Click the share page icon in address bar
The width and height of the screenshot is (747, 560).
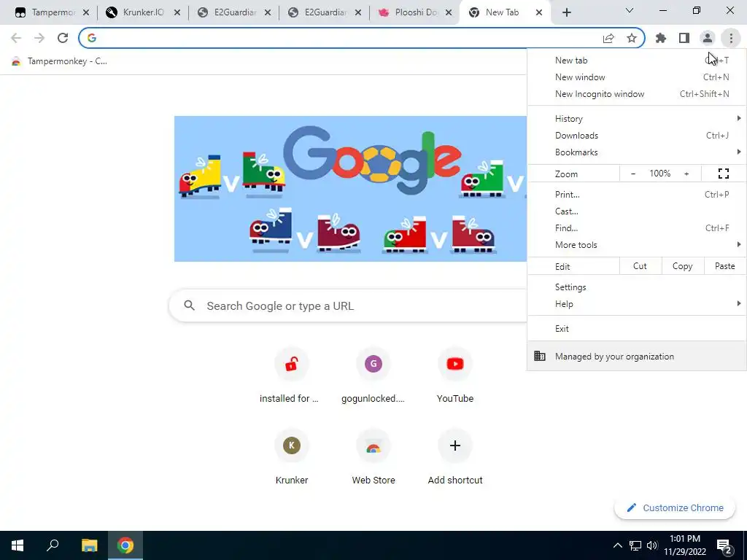tap(608, 38)
